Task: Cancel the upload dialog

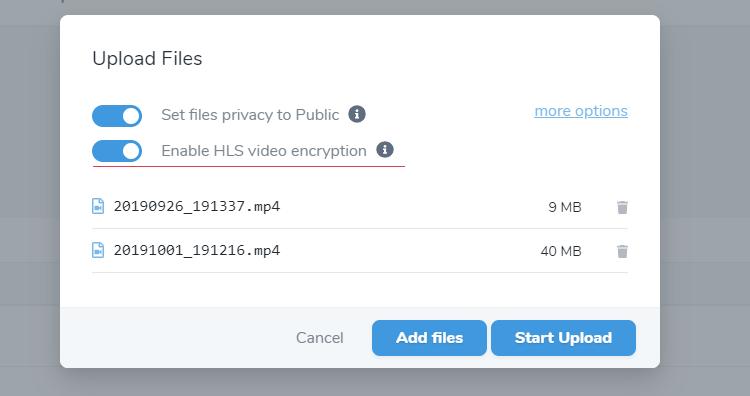Action: point(320,338)
